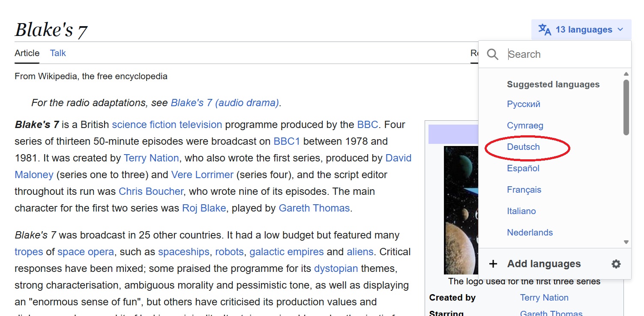Click the infobox series logo image

point(461,210)
